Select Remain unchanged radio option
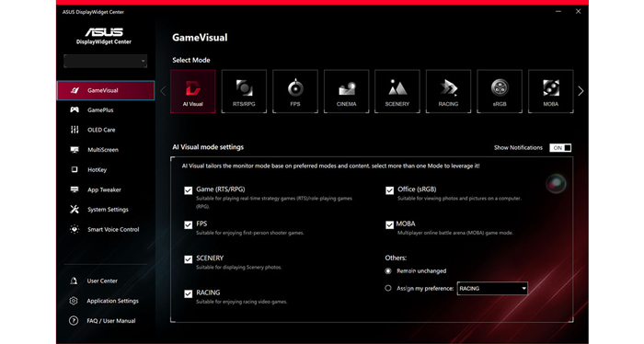The image size is (644, 344). [x=388, y=271]
